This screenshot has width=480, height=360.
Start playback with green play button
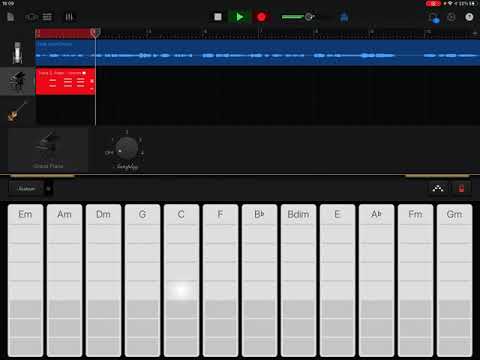click(239, 17)
